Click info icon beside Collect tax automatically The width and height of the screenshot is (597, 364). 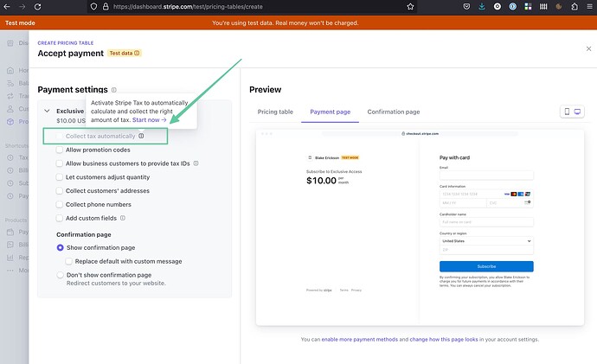point(141,136)
